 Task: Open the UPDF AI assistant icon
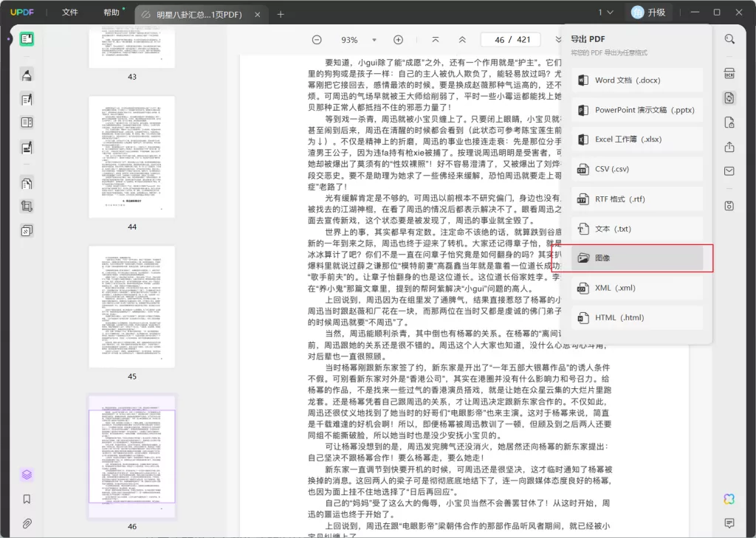pos(729,499)
